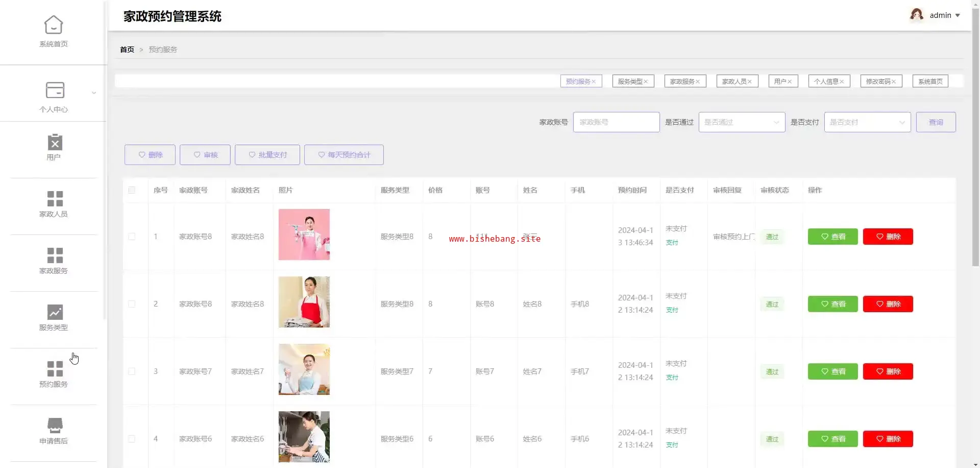
Task: Expand the 个人中心 sidebar chevron
Action: pos(94,93)
